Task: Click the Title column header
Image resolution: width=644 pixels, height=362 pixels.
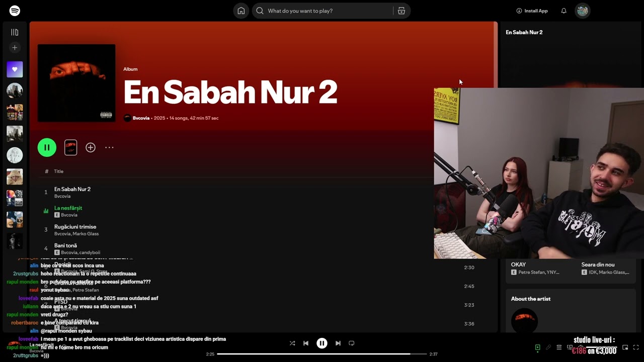Action: coord(59,171)
